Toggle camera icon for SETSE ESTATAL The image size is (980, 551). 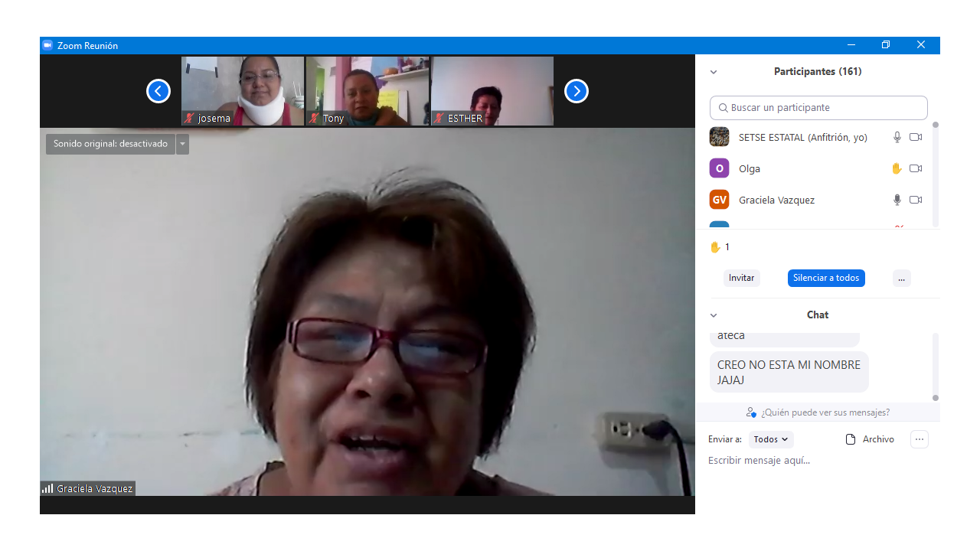916,137
